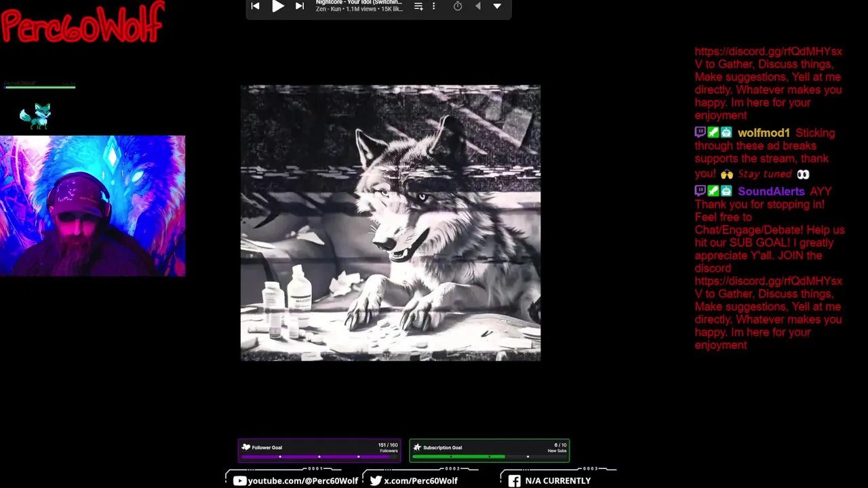Click the eyes emoji after 'Stay tuned'
Viewport: 868px width, 488px height.
click(x=803, y=174)
